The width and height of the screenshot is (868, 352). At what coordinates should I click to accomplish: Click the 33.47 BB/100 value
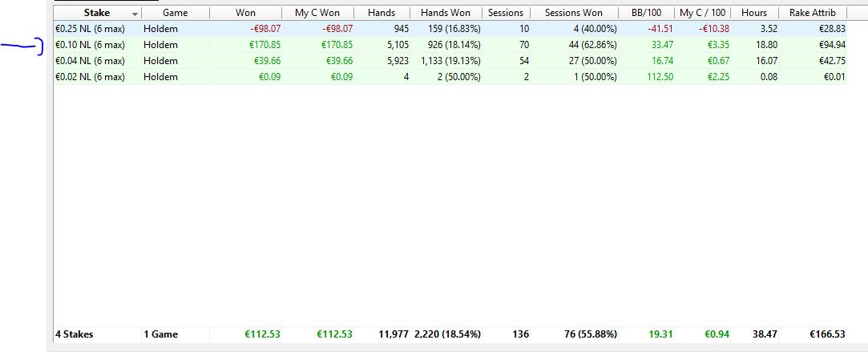click(x=662, y=45)
